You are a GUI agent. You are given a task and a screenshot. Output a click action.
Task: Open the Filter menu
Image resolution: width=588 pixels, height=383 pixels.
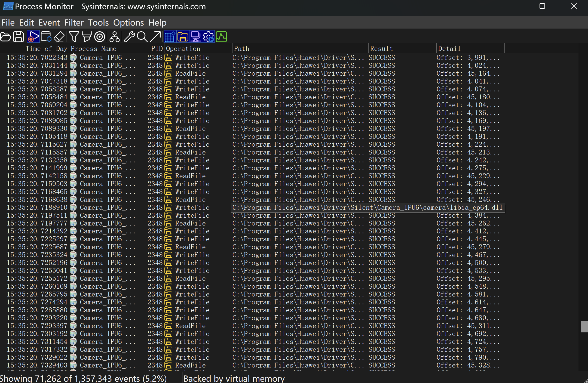(x=74, y=23)
